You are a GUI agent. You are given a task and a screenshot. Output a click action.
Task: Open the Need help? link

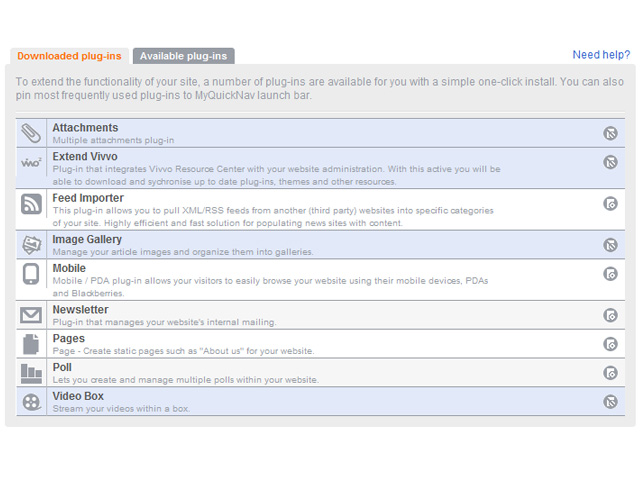(x=601, y=55)
